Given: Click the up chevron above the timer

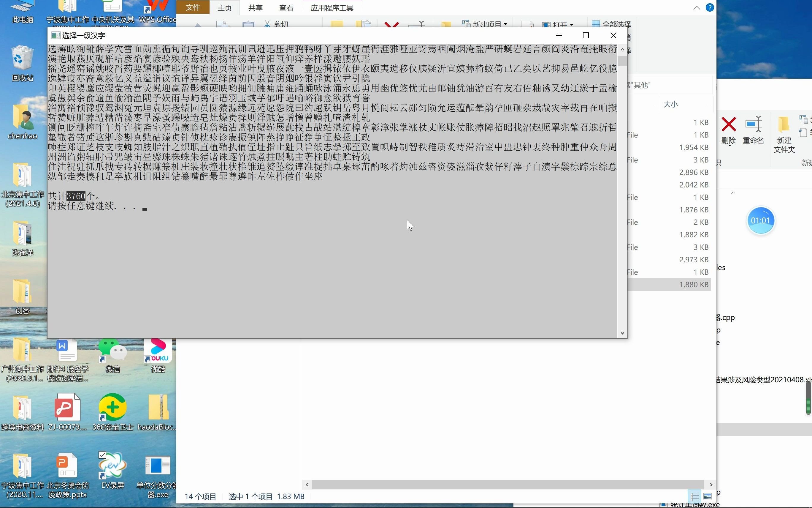Looking at the screenshot, I should [x=733, y=193].
